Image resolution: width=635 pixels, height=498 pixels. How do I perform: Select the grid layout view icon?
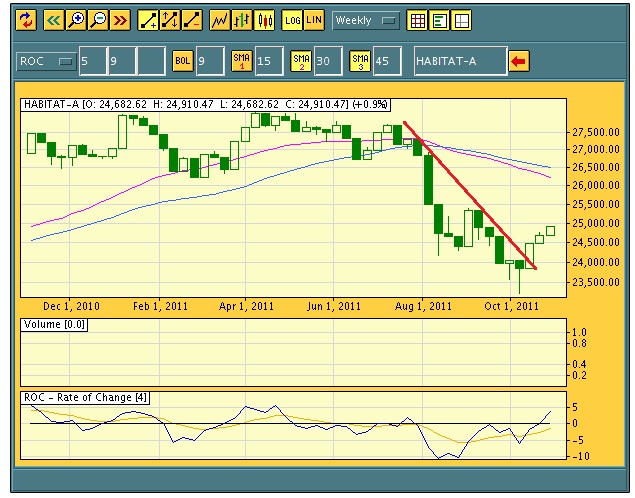coord(418,20)
